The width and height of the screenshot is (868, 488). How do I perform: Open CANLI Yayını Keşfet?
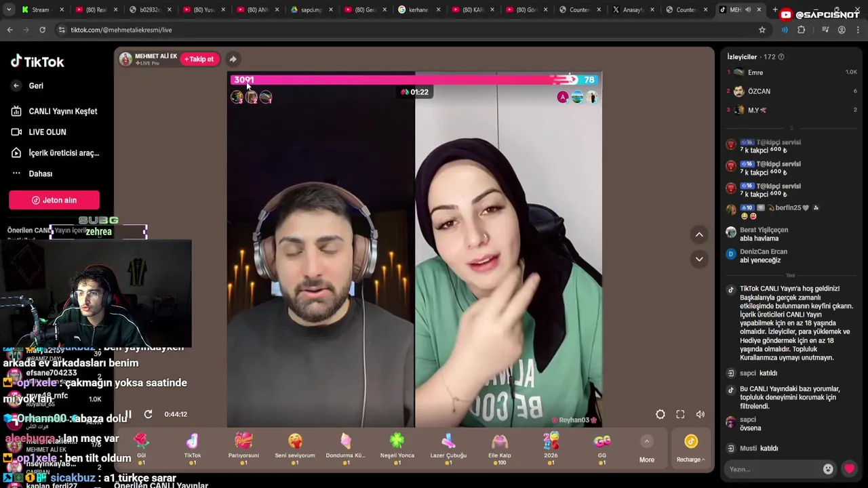[54, 111]
